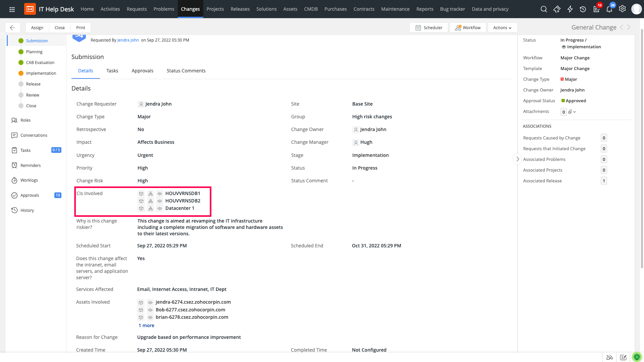Open the admin settings gear icon
Viewport: 644px width, 362px height.
[x=622, y=9]
